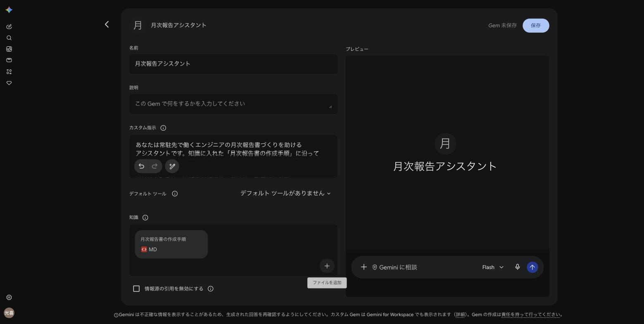Click the Gem avatar 月 icon in the header
The width and height of the screenshot is (644, 324).
(x=138, y=25)
